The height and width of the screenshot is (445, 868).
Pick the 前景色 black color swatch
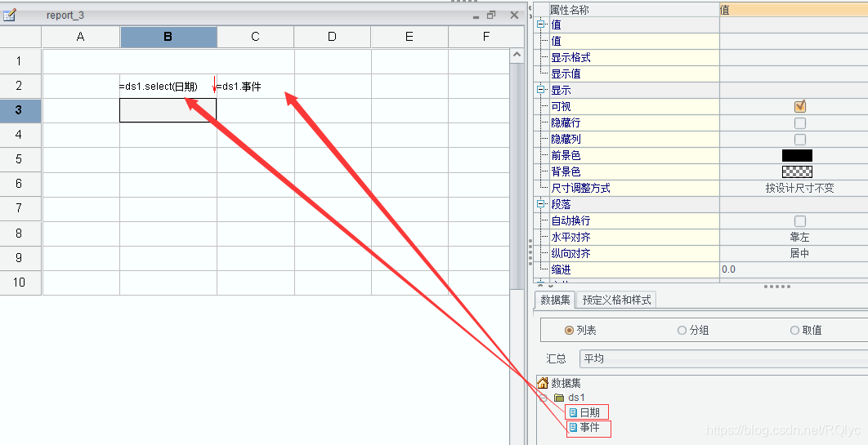[797, 155]
